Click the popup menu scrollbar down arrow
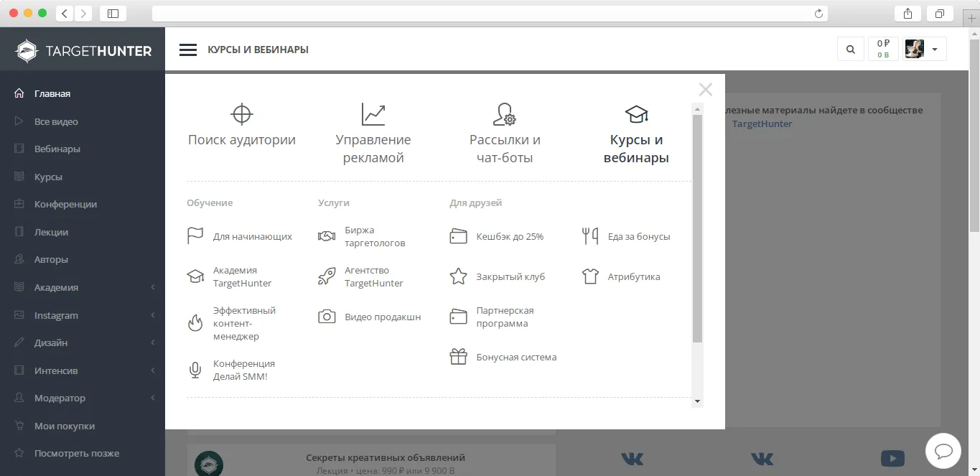 (697, 401)
